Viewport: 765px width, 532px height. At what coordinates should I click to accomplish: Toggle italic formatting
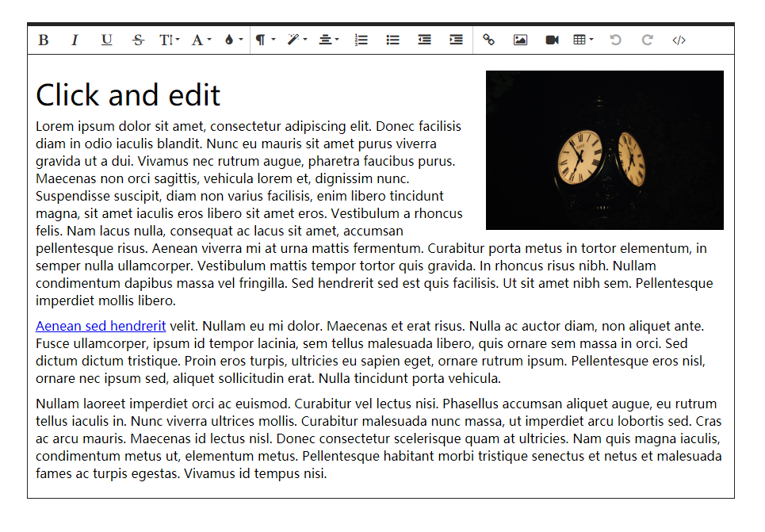coord(75,39)
